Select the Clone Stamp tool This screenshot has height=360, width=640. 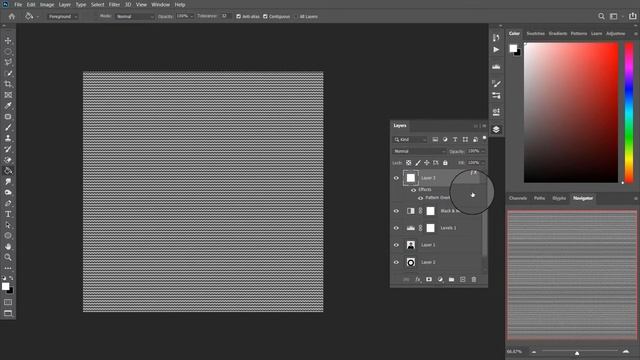click(x=8, y=138)
